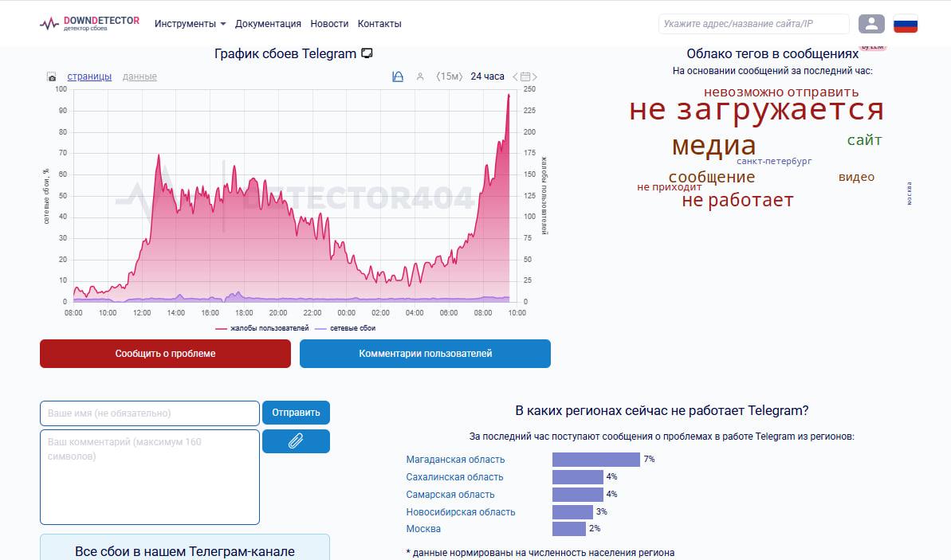Click the Москва 2% bar

(569, 528)
